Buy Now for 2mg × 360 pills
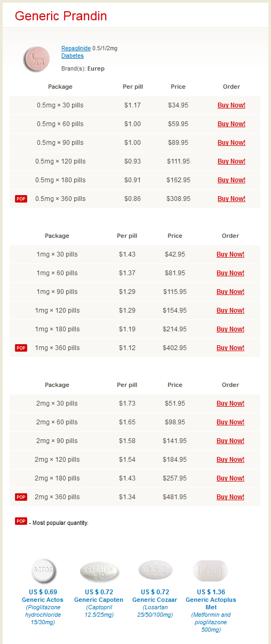This screenshot has width=271, height=644. click(230, 497)
